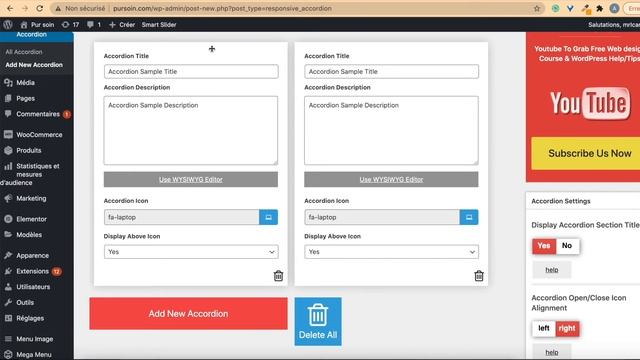Click the browser address bar URL

[x=222, y=8]
